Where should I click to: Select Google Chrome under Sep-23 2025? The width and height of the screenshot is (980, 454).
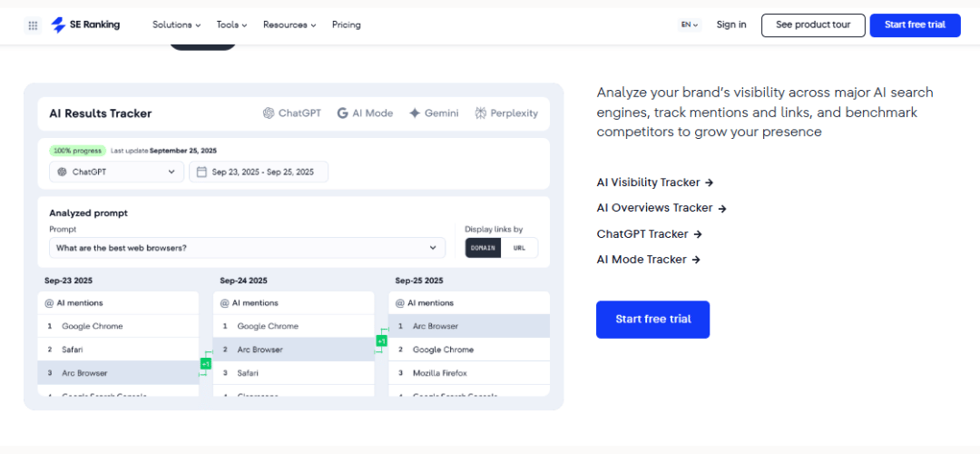pos(118,326)
